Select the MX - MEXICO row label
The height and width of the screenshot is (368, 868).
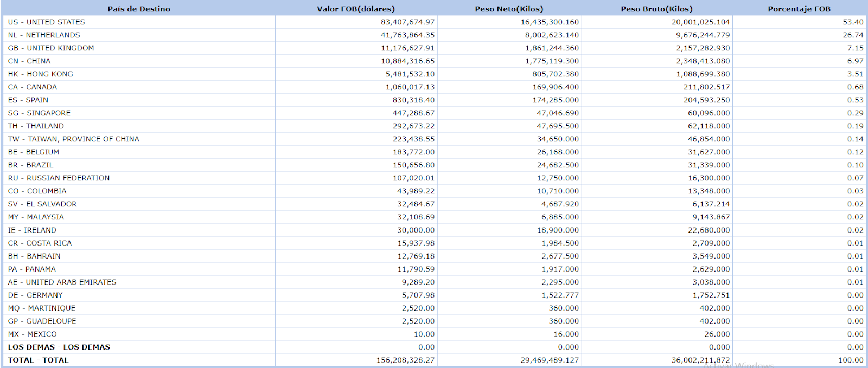click(33, 334)
